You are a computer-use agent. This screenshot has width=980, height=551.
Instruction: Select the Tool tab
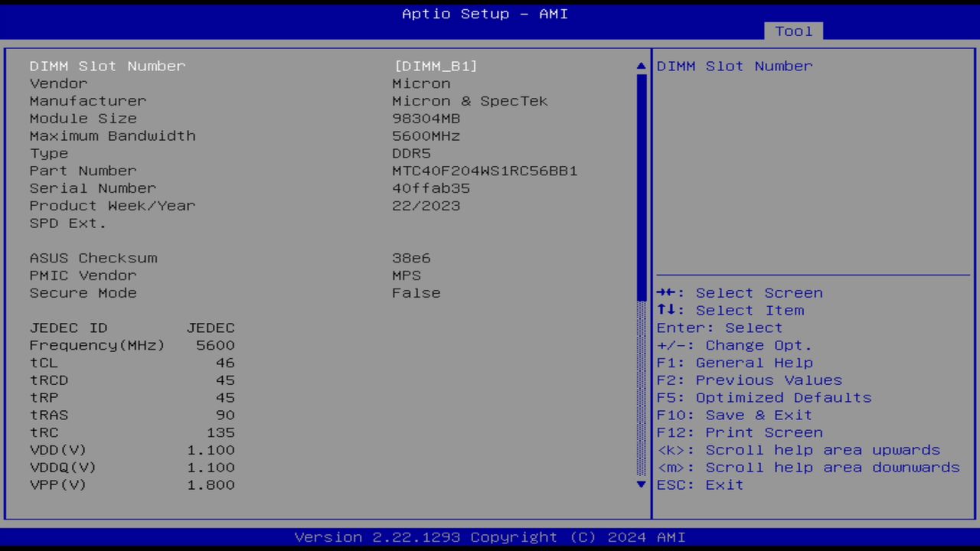coord(793,31)
